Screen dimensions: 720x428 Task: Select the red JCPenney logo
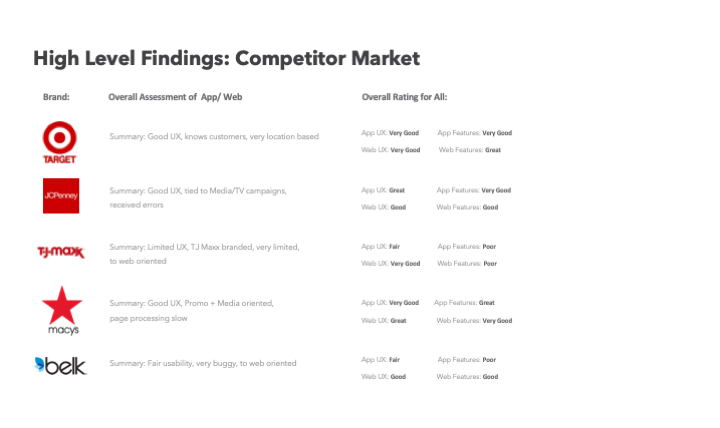click(61, 196)
